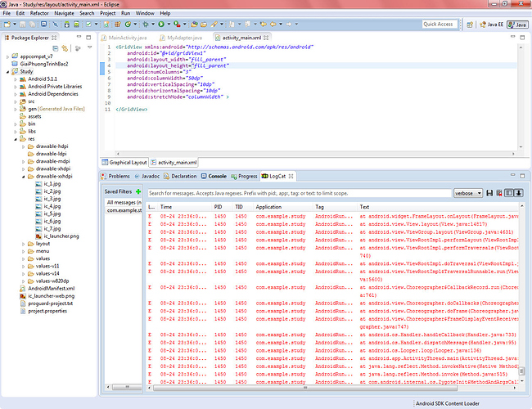Add a new LogCat saved filter
532x409 pixels.
click(139, 191)
